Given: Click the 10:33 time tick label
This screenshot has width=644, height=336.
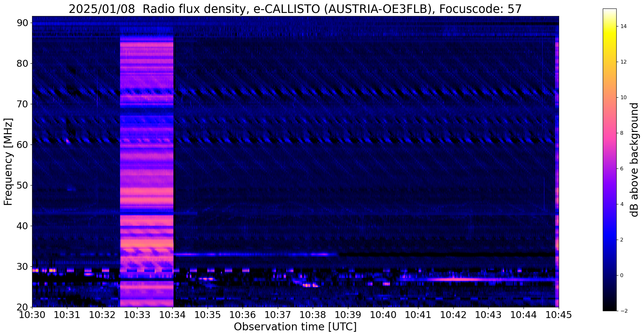Looking at the screenshot, I should [x=137, y=315].
